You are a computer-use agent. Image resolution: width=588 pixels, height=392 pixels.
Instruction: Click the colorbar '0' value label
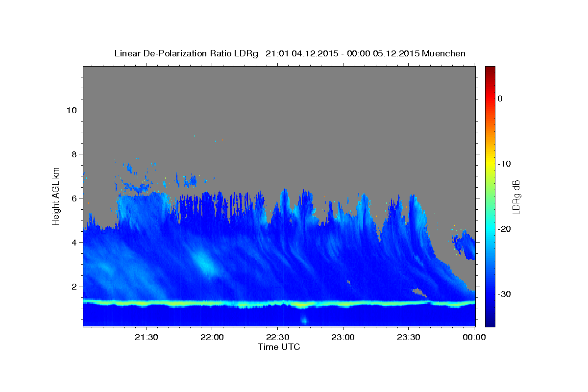coord(500,98)
